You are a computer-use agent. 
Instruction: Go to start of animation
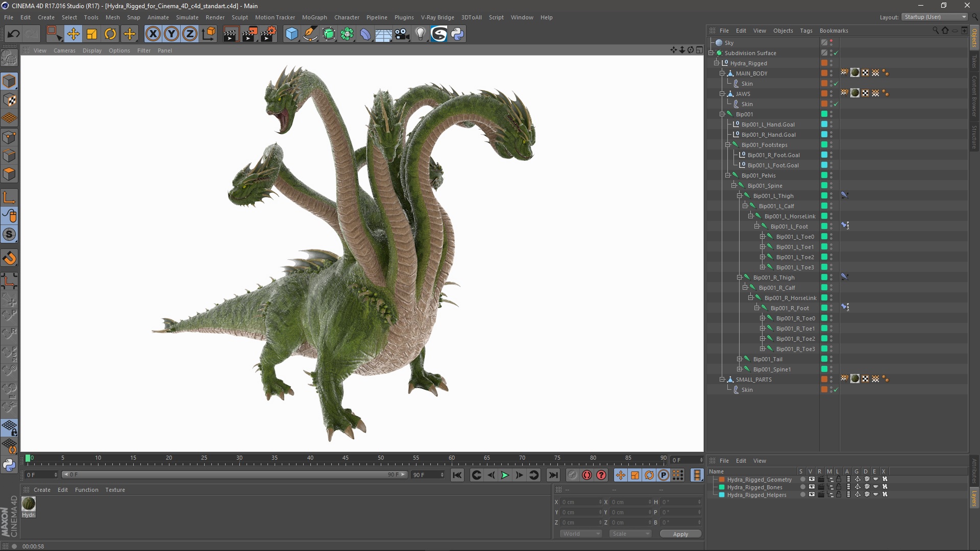[x=457, y=475]
